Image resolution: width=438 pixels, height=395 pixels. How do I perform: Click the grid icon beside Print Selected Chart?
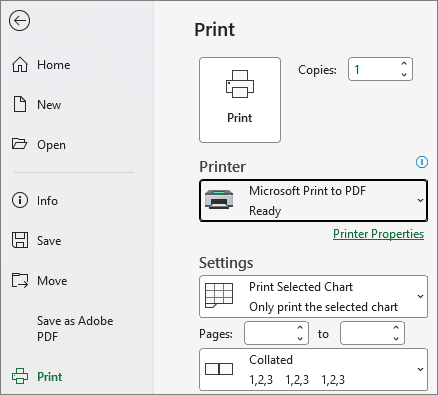pos(219,296)
